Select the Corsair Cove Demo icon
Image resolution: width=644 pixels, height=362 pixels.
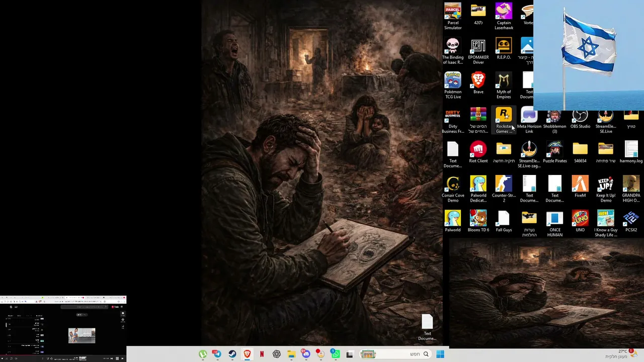tap(453, 189)
